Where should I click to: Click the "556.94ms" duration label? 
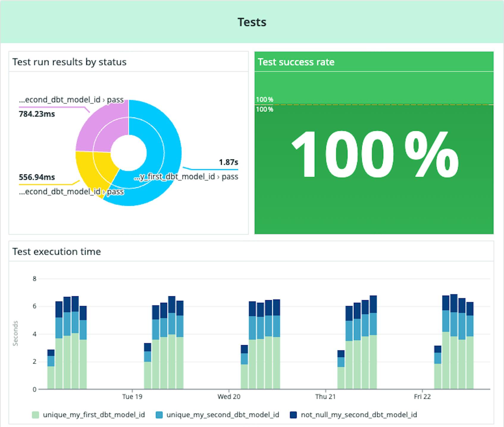point(36,177)
